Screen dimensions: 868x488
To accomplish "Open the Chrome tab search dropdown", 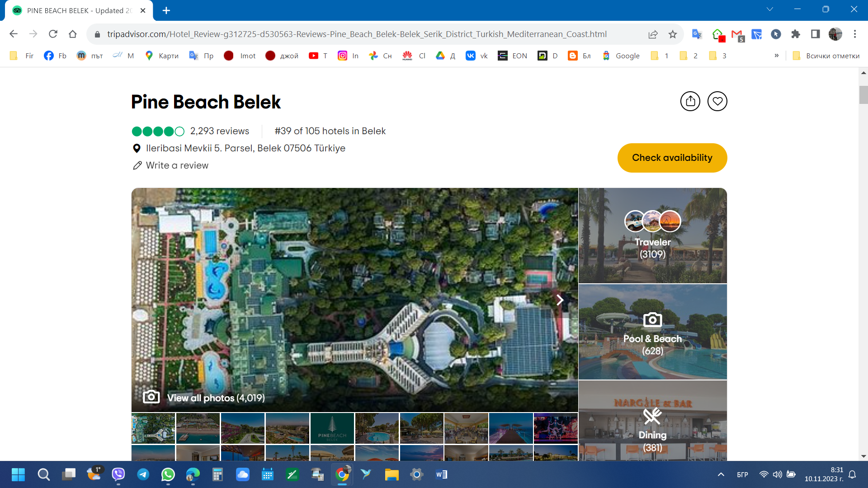I will (x=769, y=9).
